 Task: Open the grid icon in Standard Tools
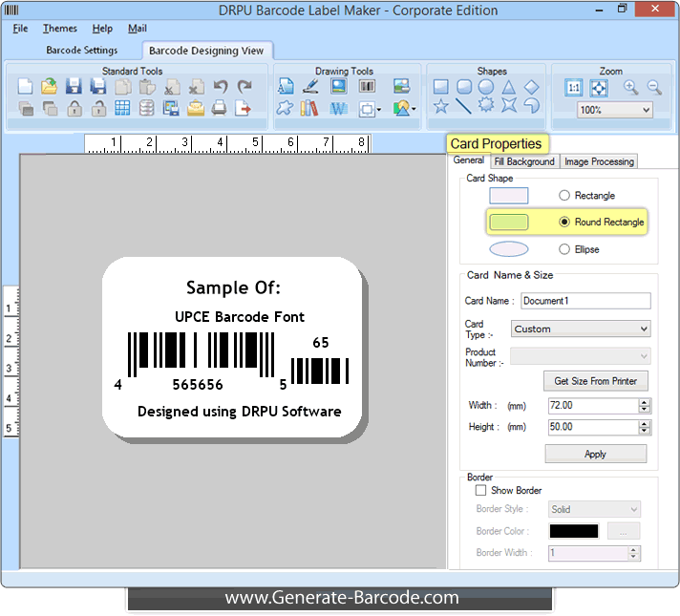[x=123, y=108]
